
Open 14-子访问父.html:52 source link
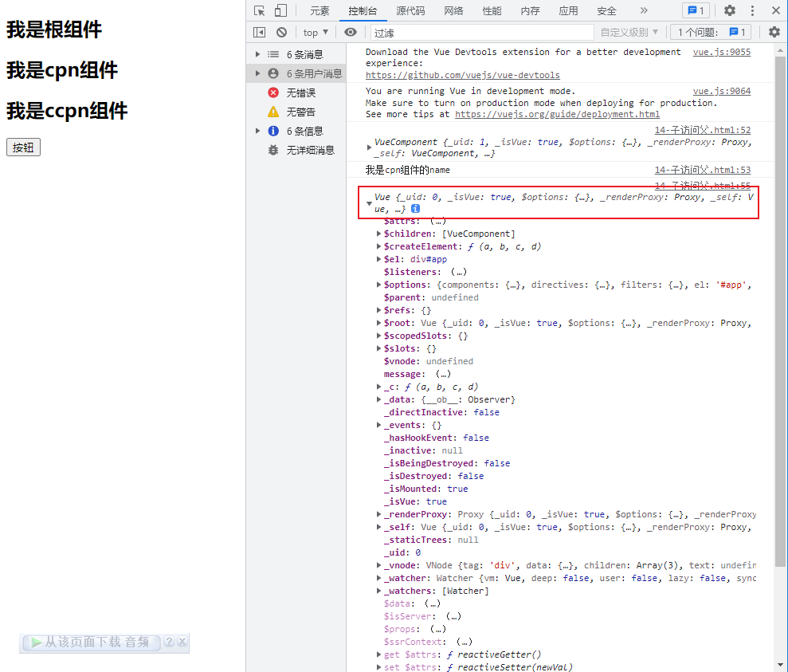pos(703,130)
